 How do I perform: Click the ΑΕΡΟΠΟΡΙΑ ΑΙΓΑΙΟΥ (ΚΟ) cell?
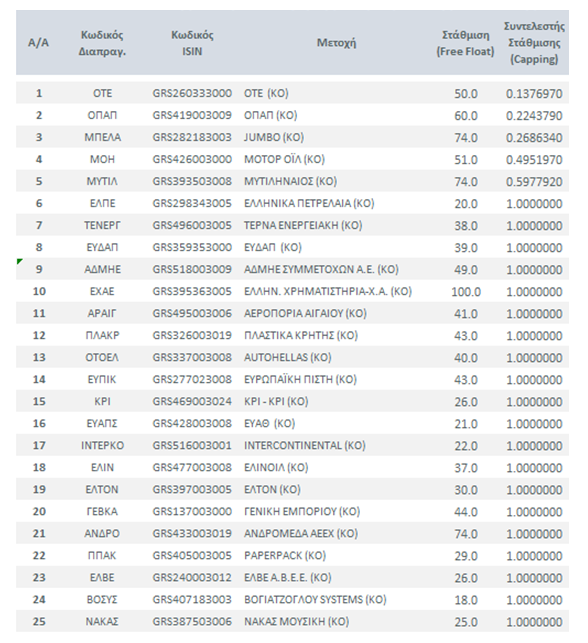(305, 313)
